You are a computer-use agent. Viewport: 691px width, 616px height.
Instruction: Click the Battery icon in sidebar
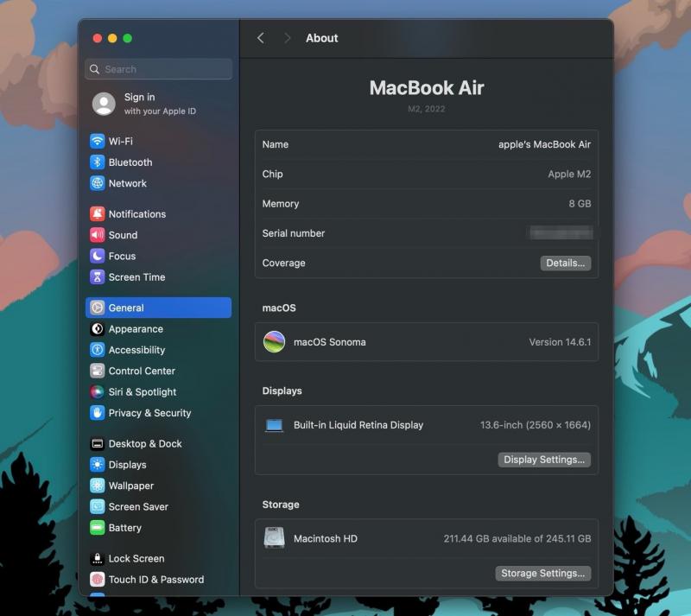[x=97, y=528]
